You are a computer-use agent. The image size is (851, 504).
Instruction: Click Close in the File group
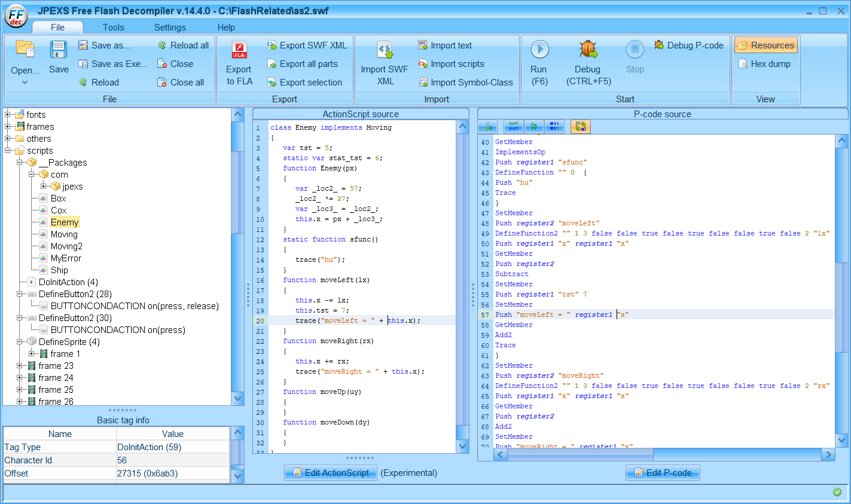tap(175, 64)
